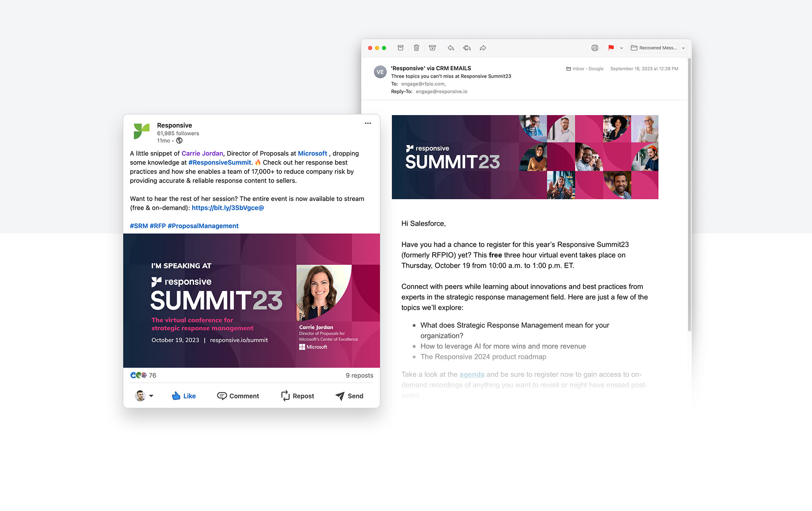
Task: Forward the email with the forward arrow
Action: (483, 48)
